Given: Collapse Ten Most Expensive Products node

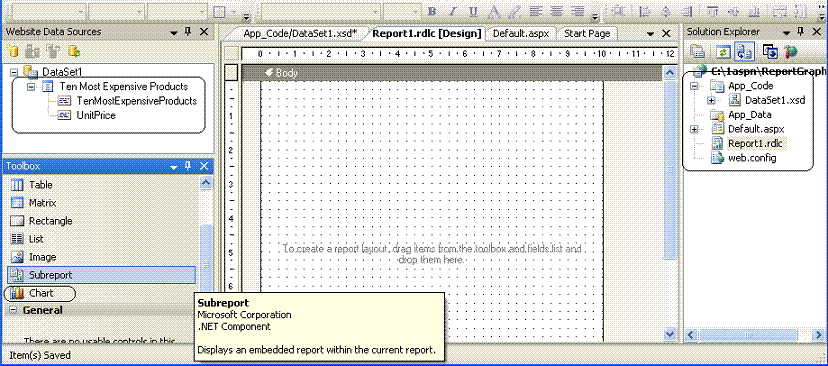Looking at the screenshot, I should coord(32,86).
